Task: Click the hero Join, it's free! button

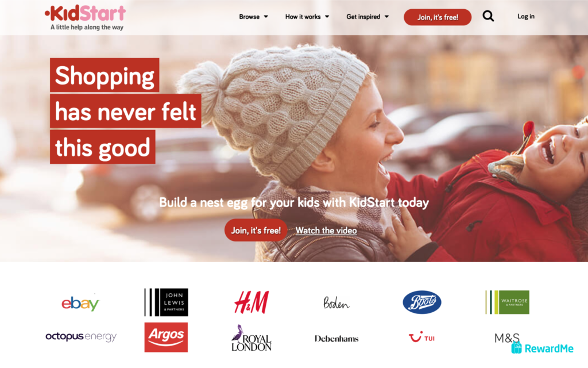Action: pos(256,230)
